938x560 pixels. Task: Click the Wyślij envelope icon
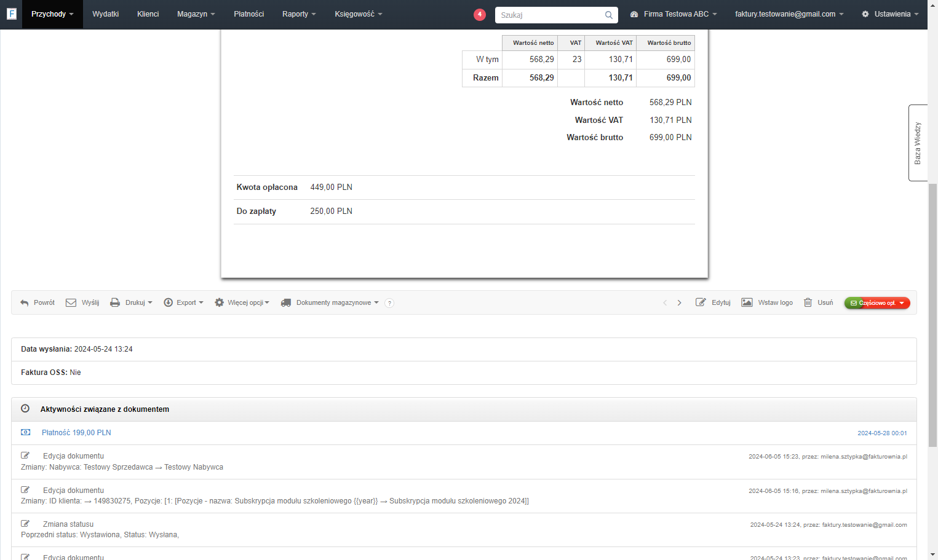coord(71,302)
